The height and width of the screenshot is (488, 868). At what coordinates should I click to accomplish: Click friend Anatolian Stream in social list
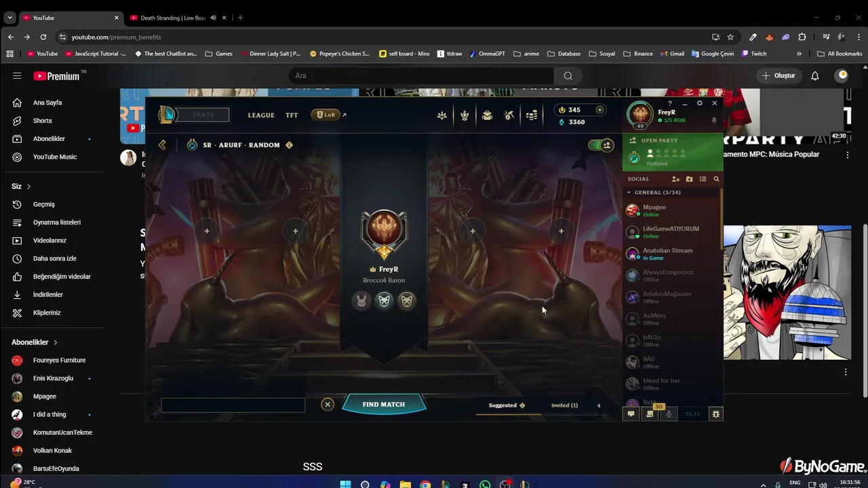[x=671, y=254]
